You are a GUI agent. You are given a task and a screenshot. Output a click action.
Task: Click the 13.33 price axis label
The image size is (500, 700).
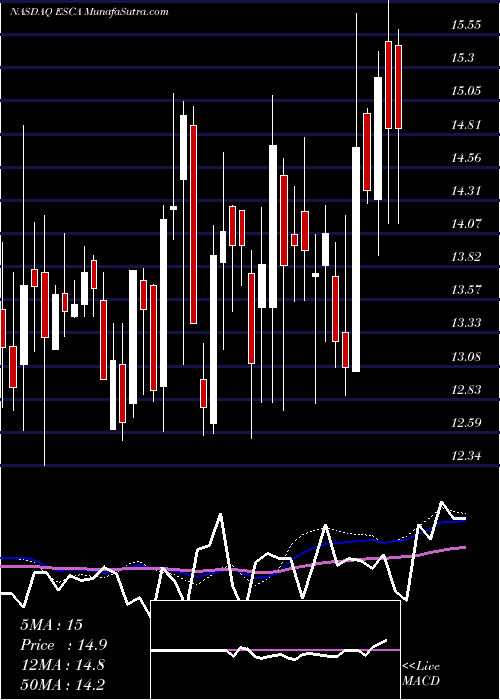(x=466, y=323)
